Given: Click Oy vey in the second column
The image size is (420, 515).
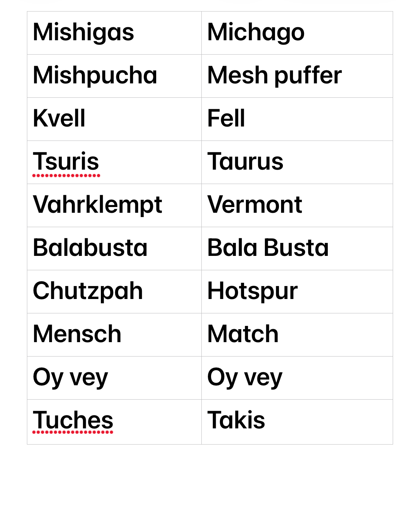Looking at the screenshot, I should (245, 377).
